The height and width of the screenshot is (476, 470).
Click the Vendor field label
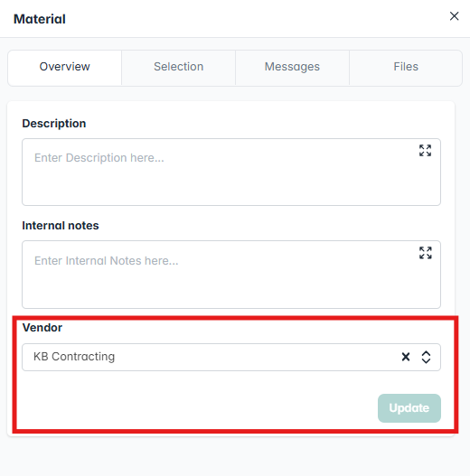pyautogui.click(x=42, y=328)
